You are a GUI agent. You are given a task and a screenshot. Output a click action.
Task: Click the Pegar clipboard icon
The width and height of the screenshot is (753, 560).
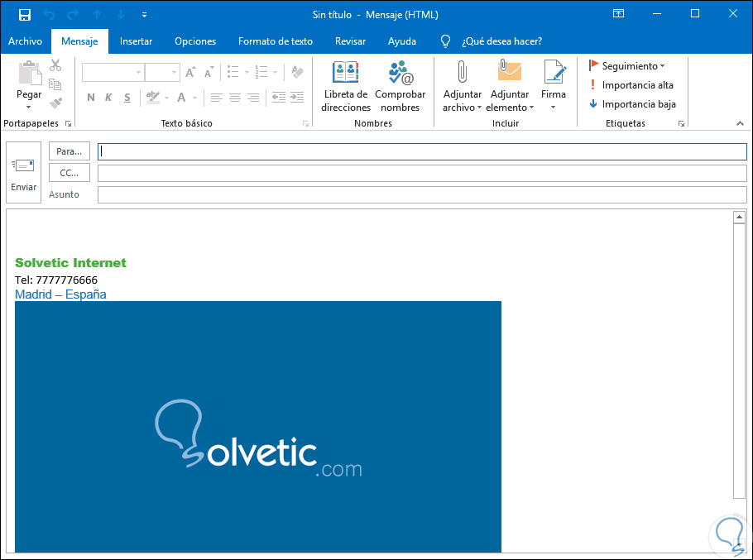coord(30,73)
